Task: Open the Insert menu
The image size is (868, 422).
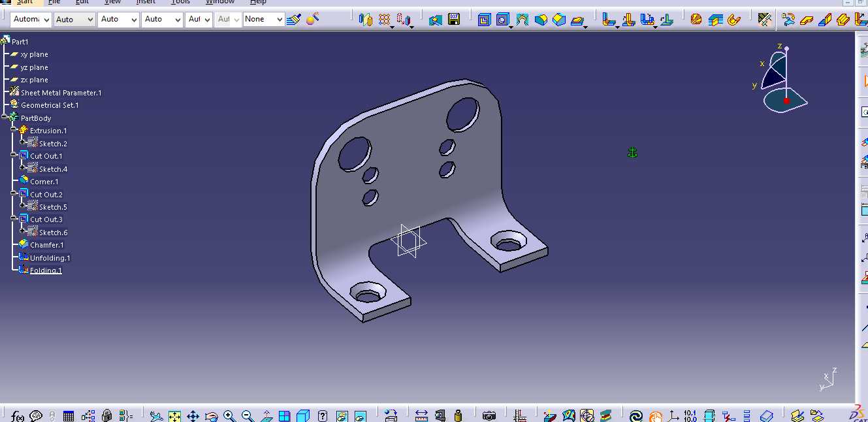Action: 146,2
